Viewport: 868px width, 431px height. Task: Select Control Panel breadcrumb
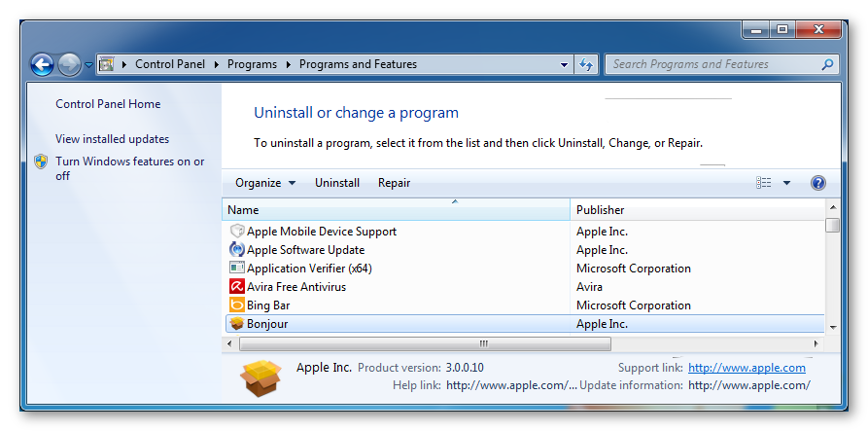click(170, 64)
